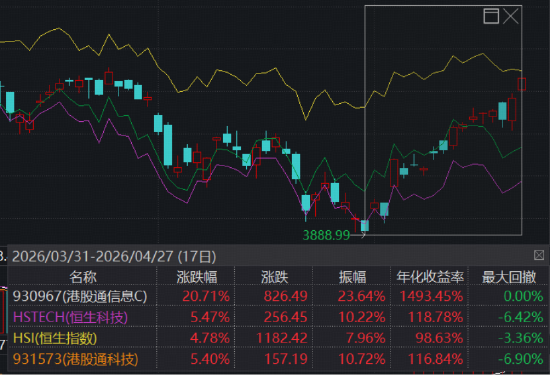Click the 20.71% change value

point(206,296)
